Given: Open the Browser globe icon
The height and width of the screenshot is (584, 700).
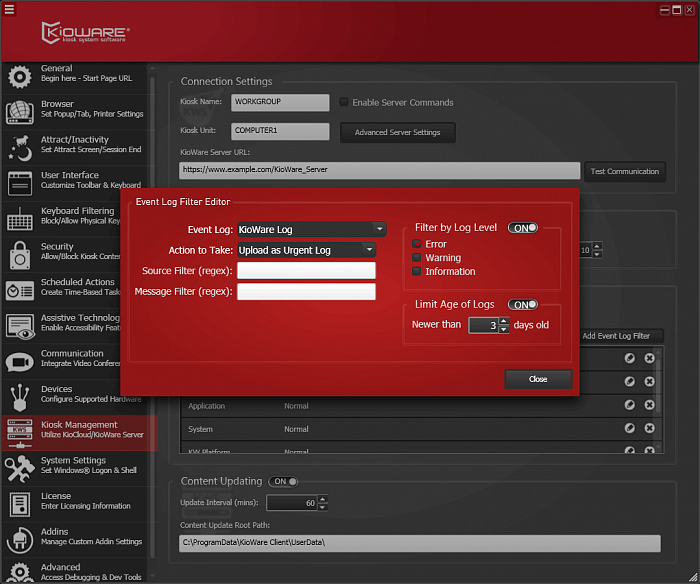Looking at the screenshot, I should coord(19,112).
